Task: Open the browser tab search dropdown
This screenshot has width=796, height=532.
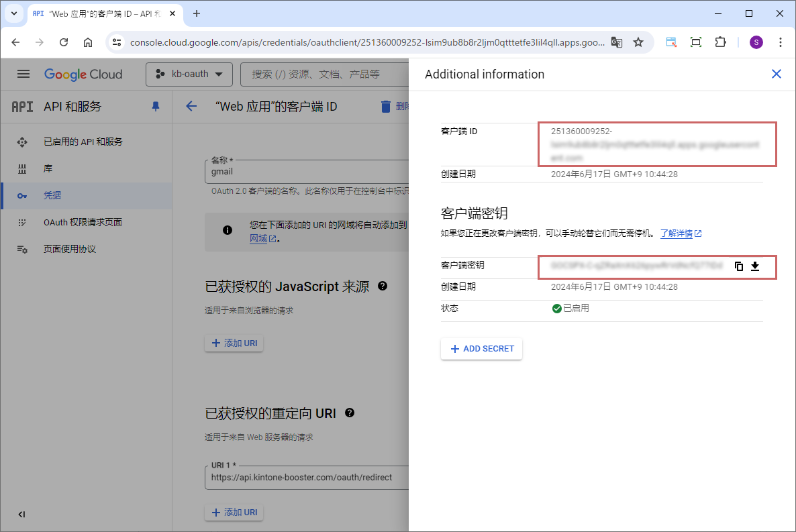Action: (13, 13)
